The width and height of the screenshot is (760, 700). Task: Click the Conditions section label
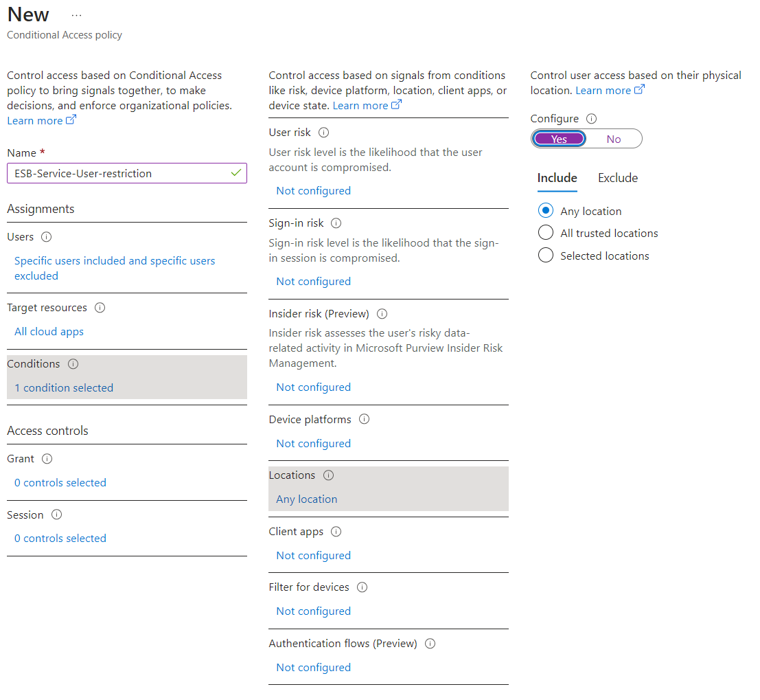(34, 364)
